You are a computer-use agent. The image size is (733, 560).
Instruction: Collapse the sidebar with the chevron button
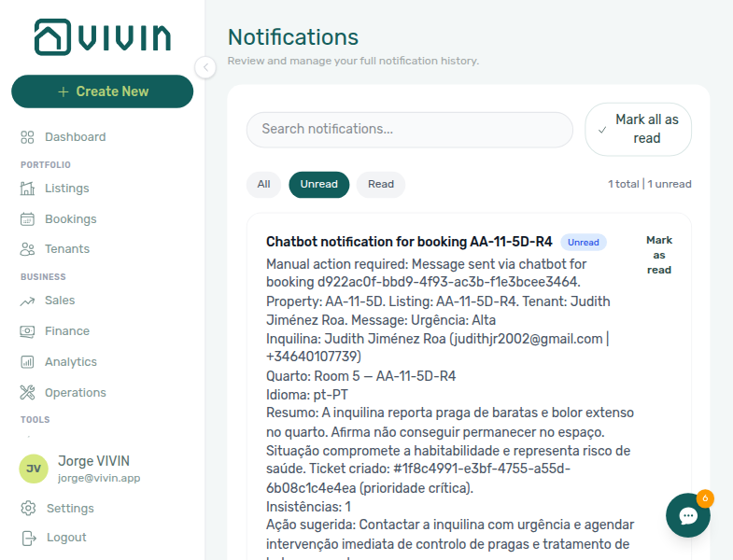(205, 67)
